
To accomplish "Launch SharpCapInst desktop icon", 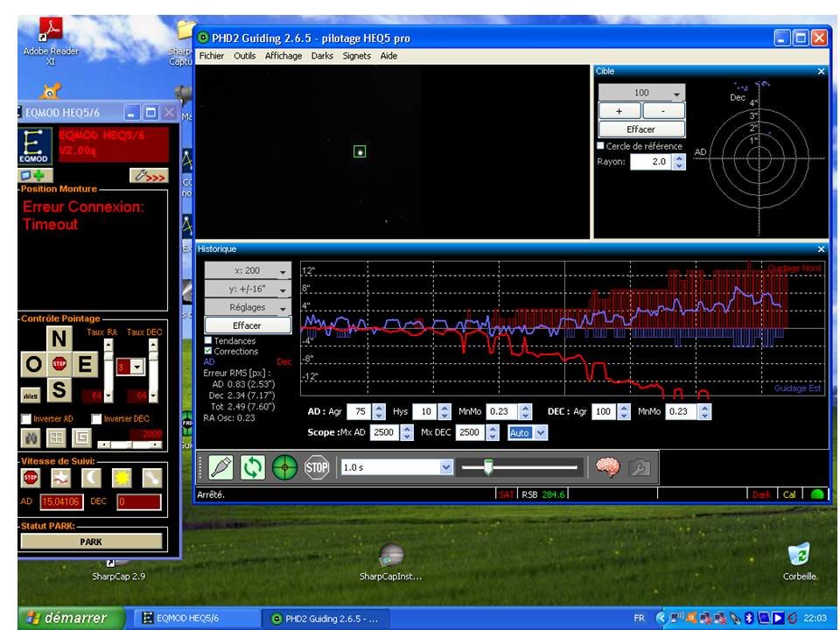I will (x=390, y=562).
